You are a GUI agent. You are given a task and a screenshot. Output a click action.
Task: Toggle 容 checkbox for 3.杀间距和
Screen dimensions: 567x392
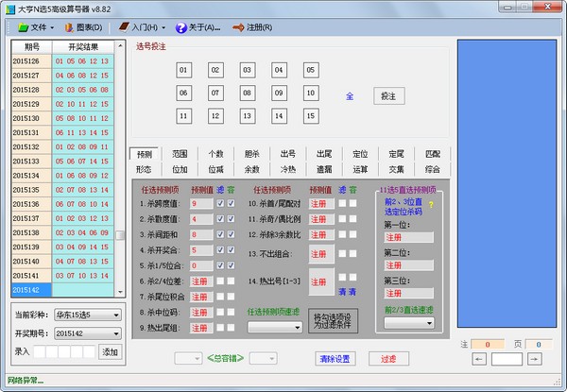(231, 234)
